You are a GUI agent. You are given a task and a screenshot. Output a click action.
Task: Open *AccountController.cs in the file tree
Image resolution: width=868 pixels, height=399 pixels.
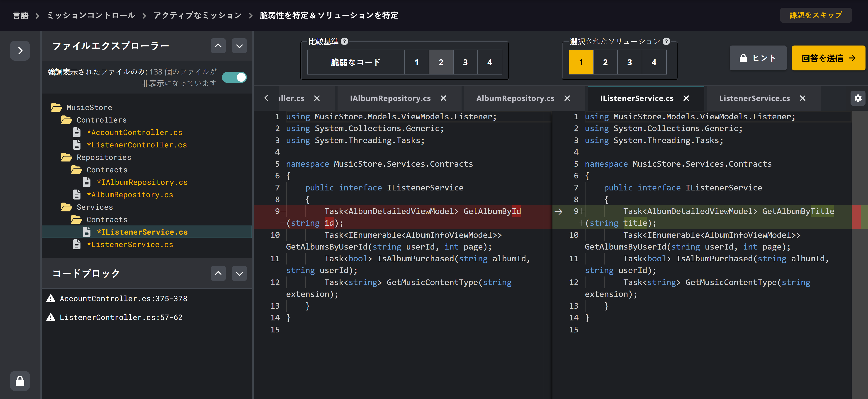134,132
